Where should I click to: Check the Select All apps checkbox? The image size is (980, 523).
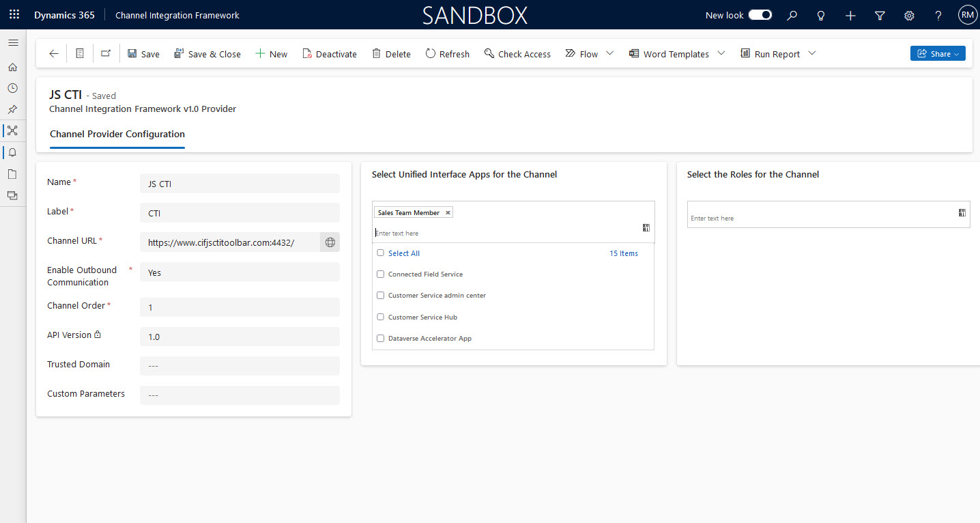coord(380,253)
